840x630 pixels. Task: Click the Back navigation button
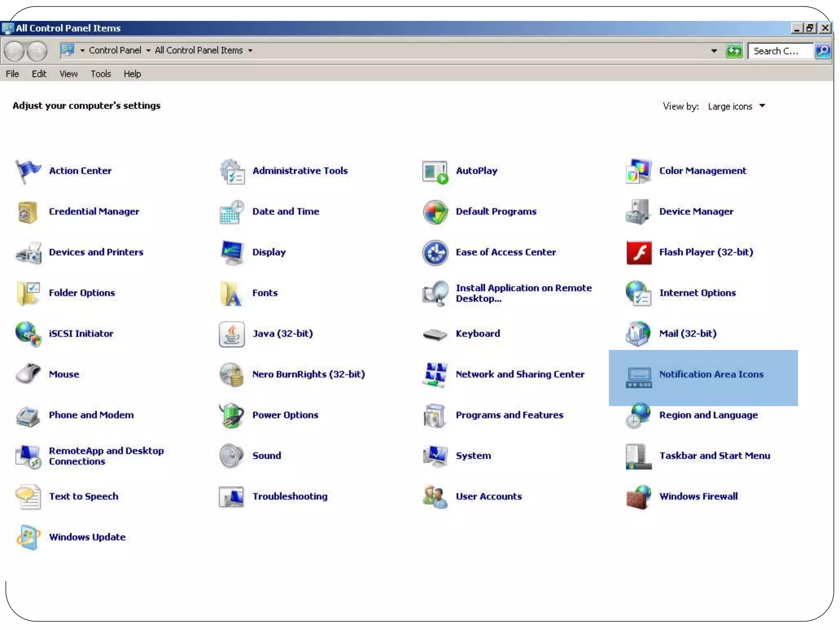(x=15, y=51)
